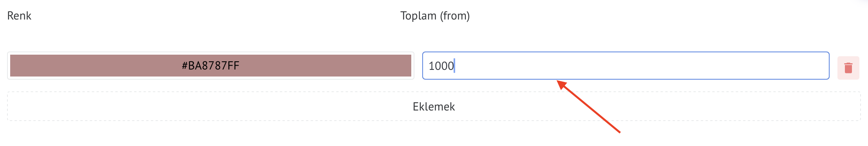Click the Eklemek label text

coord(434,107)
